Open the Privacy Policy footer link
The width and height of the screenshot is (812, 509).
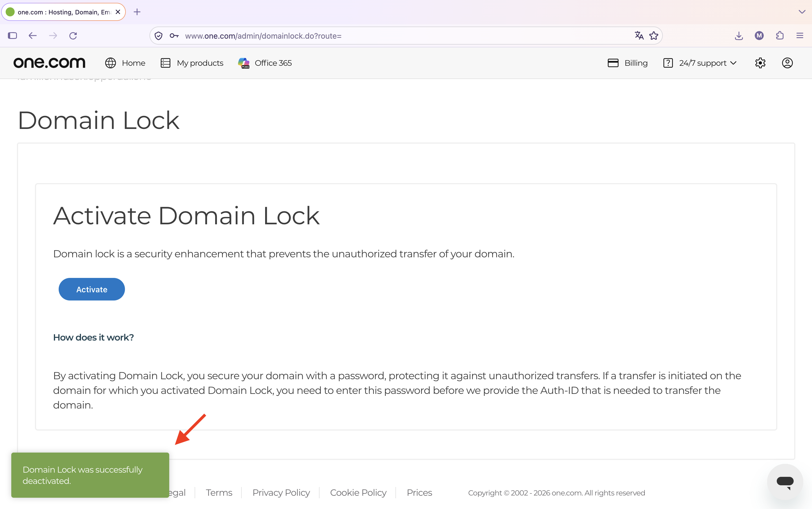tap(281, 493)
